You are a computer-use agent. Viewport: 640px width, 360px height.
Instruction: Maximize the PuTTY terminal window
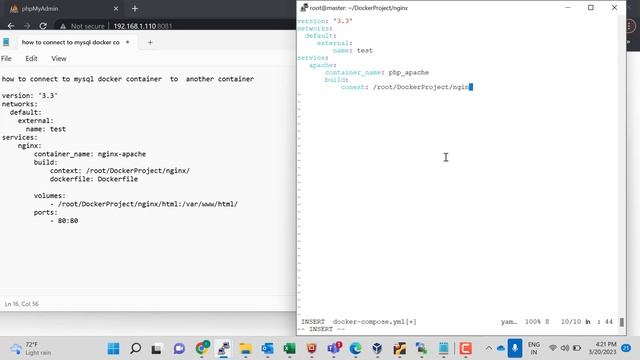[x=591, y=8]
